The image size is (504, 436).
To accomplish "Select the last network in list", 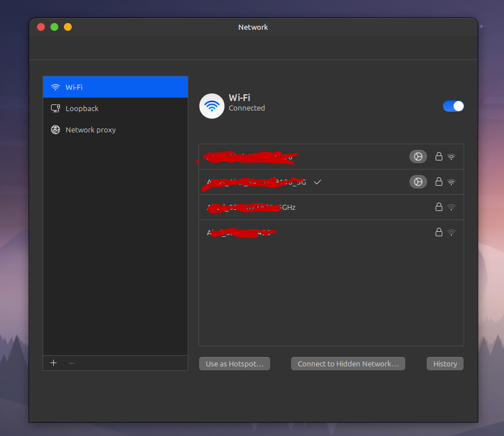I will tap(331, 232).
